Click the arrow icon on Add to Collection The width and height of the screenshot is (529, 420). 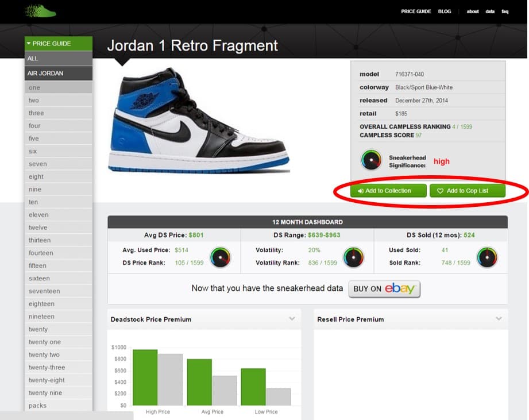[360, 191]
